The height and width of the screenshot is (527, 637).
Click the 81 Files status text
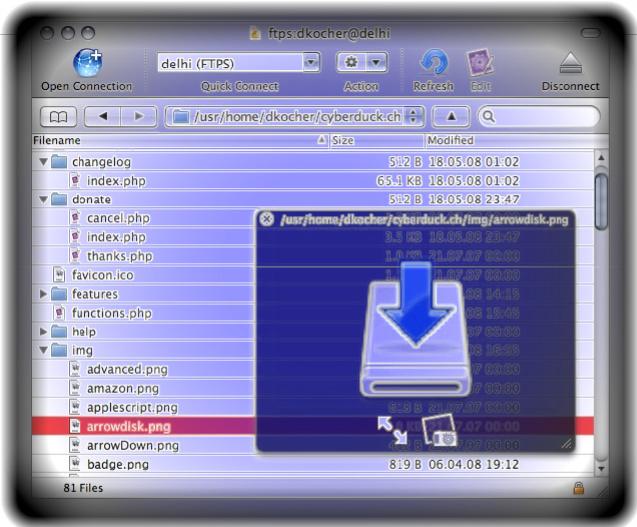coord(83,488)
